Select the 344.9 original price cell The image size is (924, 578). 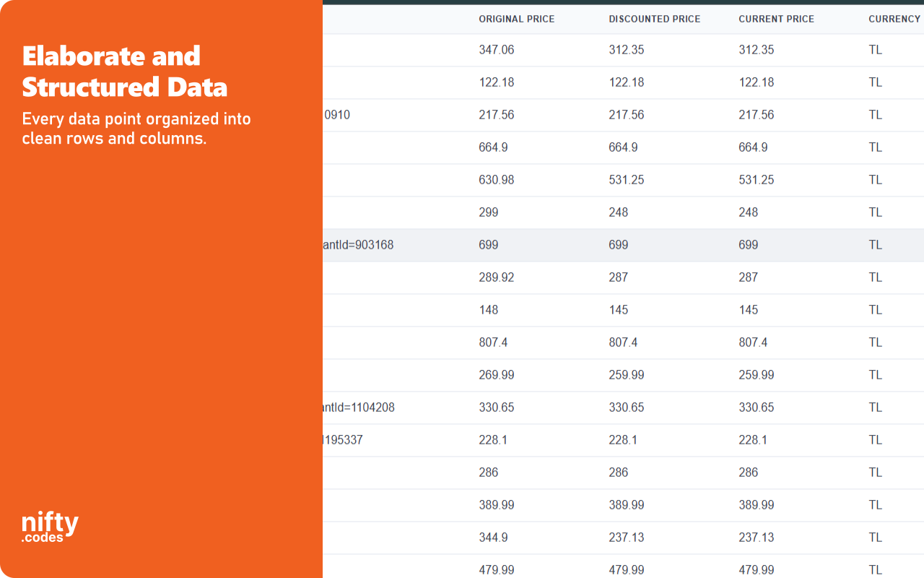pos(493,538)
